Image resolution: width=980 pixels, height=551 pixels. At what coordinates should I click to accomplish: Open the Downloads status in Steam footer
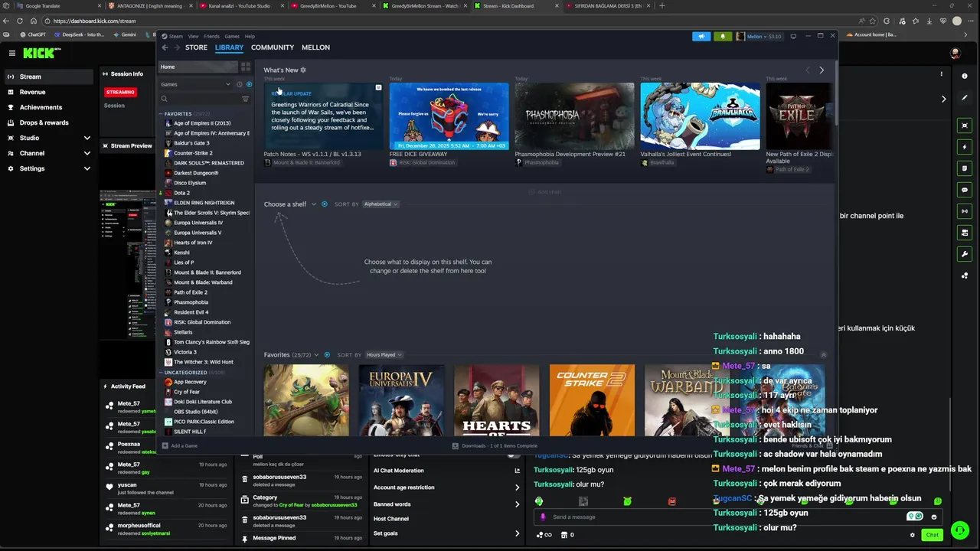coord(495,445)
